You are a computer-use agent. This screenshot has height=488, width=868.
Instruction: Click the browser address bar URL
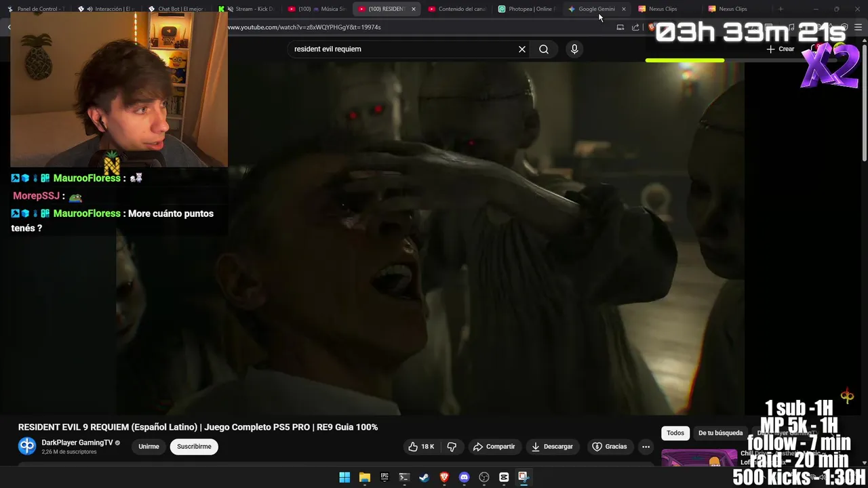pyautogui.click(x=304, y=27)
